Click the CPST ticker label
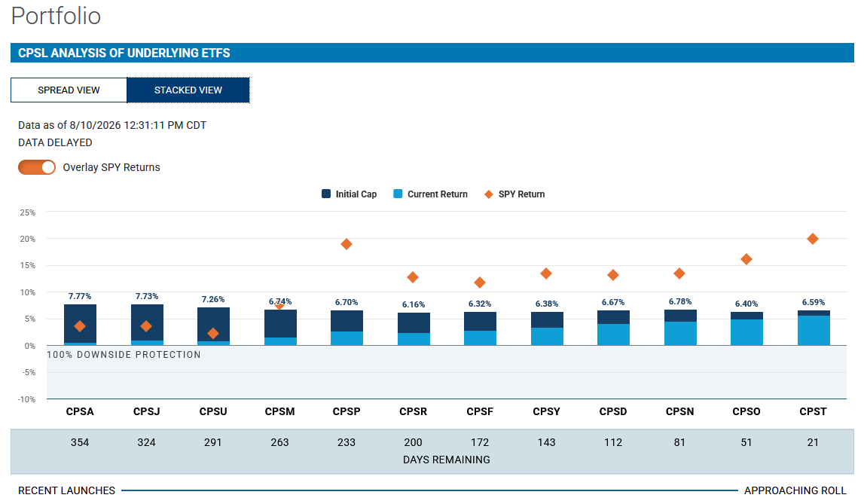 pos(814,411)
